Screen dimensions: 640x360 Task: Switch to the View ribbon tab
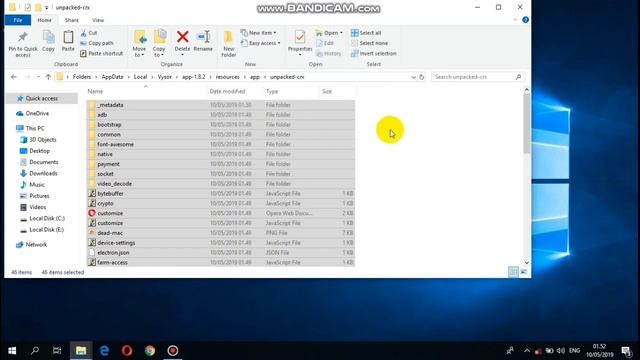(x=98, y=20)
